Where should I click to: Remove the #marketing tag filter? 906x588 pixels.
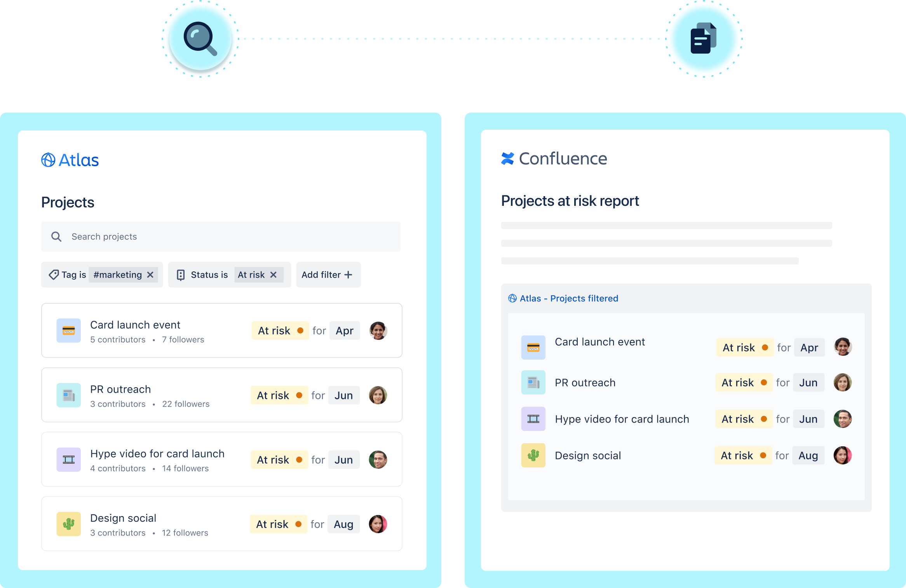click(150, 275)
